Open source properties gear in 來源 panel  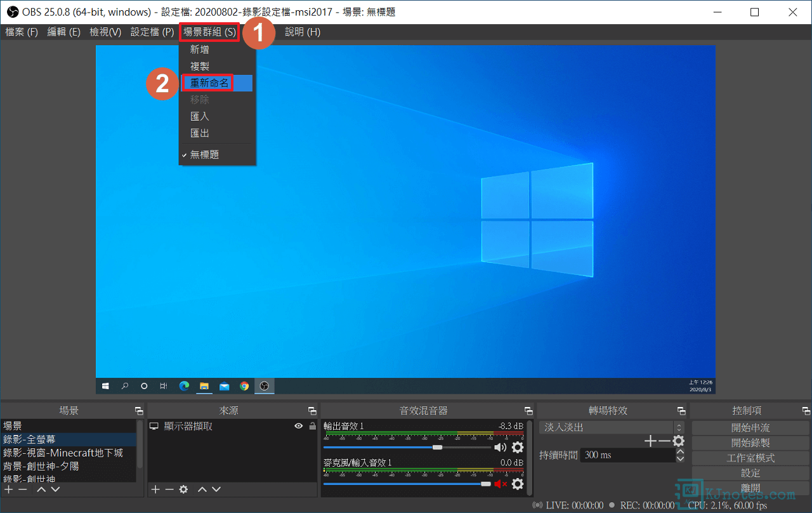coord(183,489)
